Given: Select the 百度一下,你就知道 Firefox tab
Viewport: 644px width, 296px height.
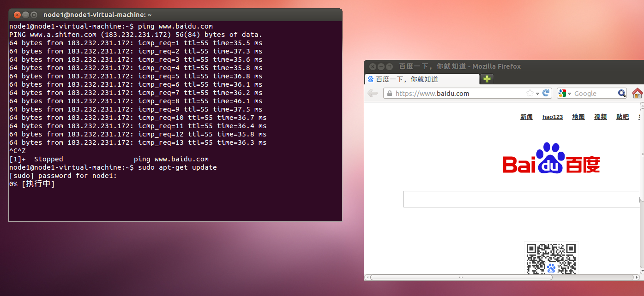Looking at the screenshot, I should point(422,79).
